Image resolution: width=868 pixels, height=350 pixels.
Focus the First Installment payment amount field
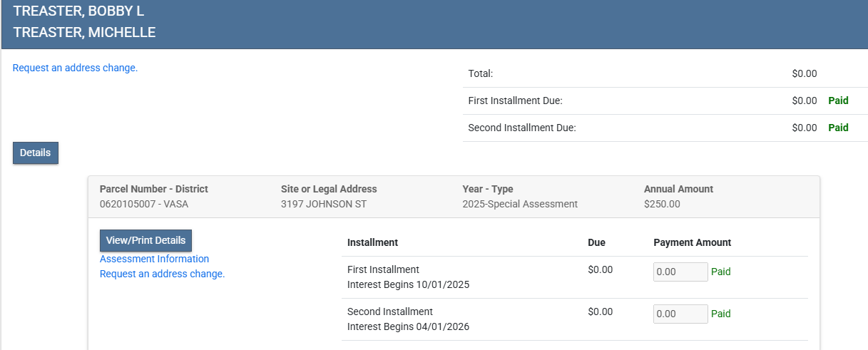click(x=680, y=272)
